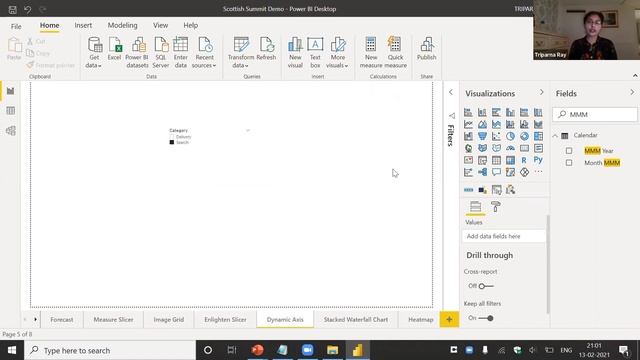Open Measure Slicer page tab

[113, 320]
